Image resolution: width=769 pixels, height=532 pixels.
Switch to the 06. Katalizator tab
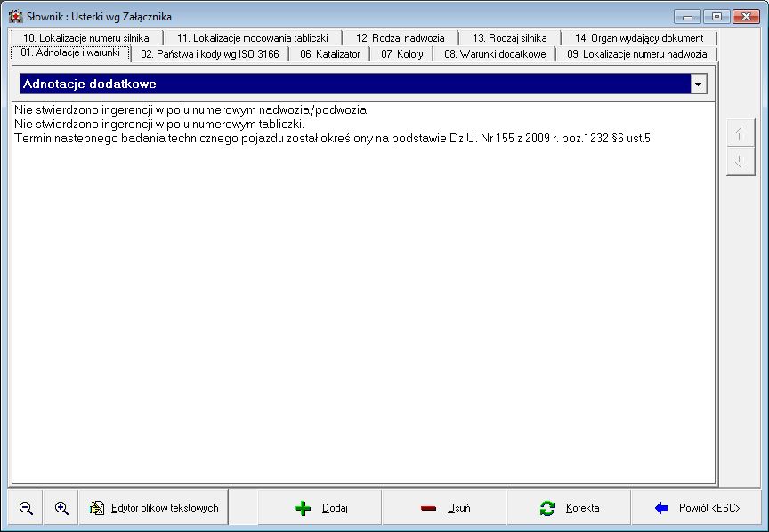point(329,54)
